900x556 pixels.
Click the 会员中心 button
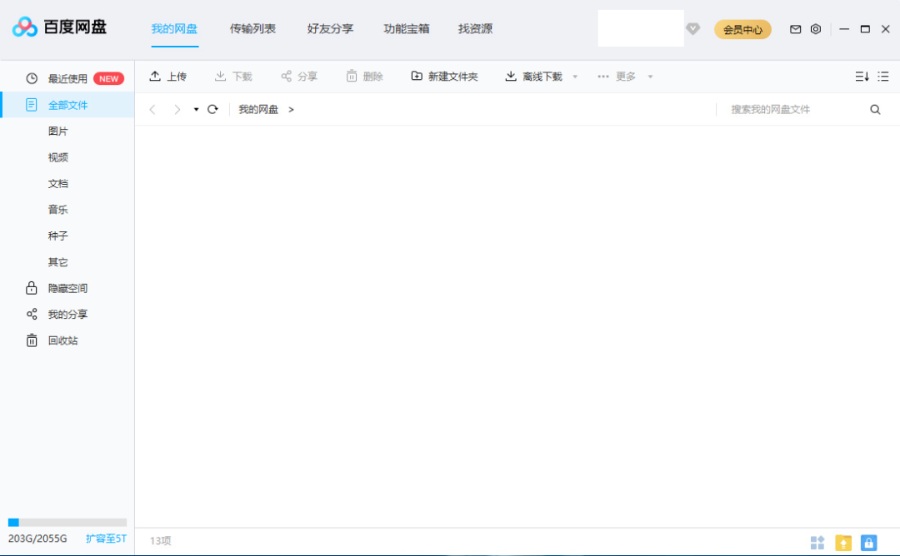tap(742, 29)
